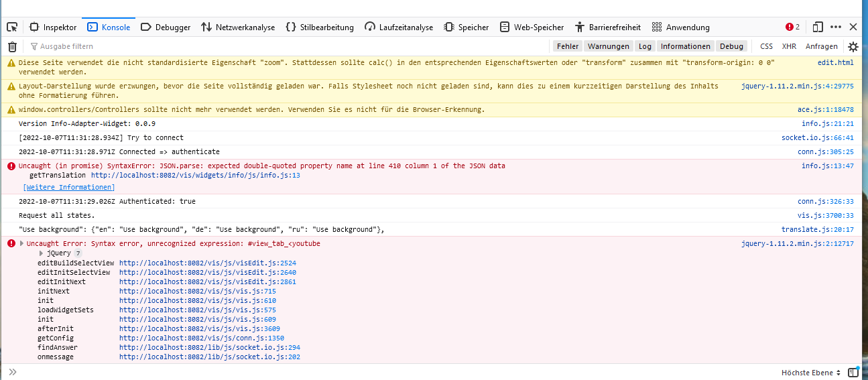Switch to the Konsole tab
This screenshot has height=380, width=868.
pos(109,27)
